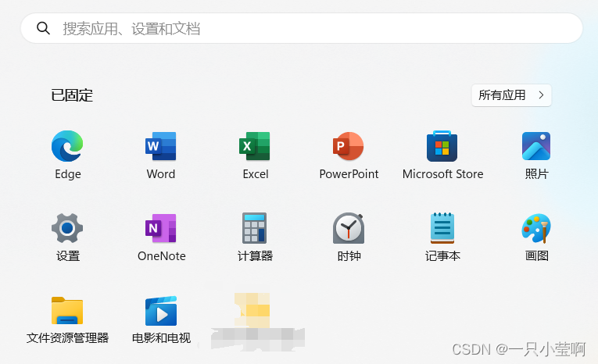Launch the 电影和电视 app icon
This screenshot has height=364, width=598.
[161, 311]
